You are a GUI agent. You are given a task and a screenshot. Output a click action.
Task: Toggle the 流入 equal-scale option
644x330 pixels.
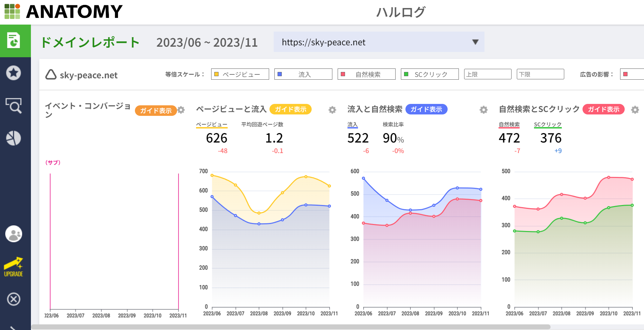(303, 74)
